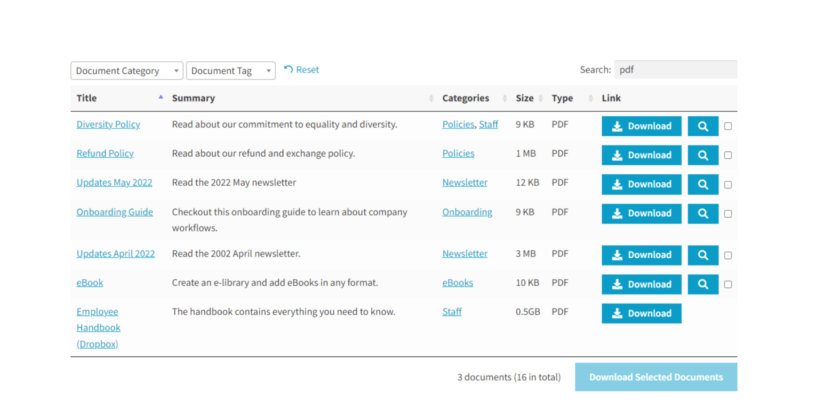820x420 pixels.
Task: Click the magnifier preview icon for Diversity Policy
Action: click(703, 126)
